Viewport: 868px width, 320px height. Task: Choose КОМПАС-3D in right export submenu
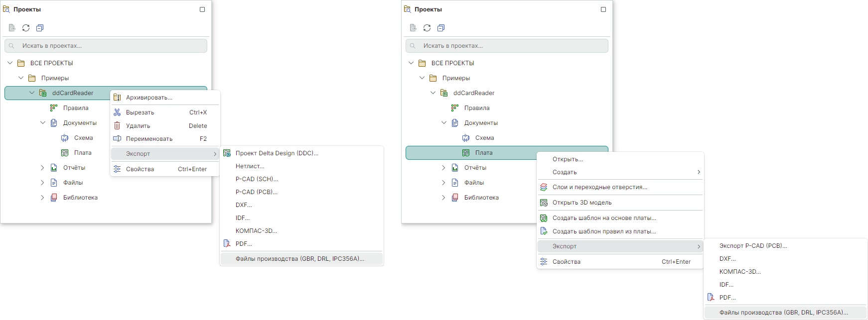785,272
